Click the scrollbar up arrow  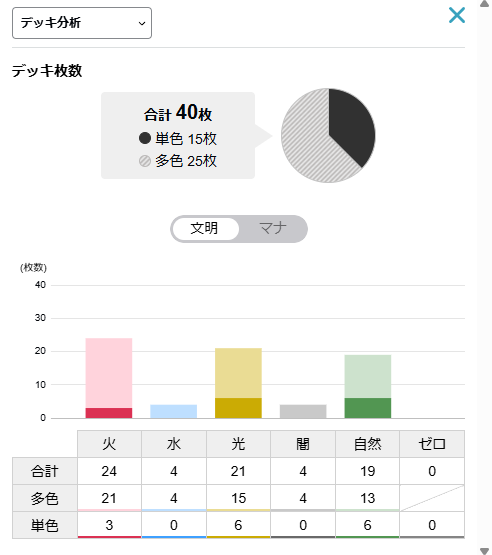(x=485, y=4)
